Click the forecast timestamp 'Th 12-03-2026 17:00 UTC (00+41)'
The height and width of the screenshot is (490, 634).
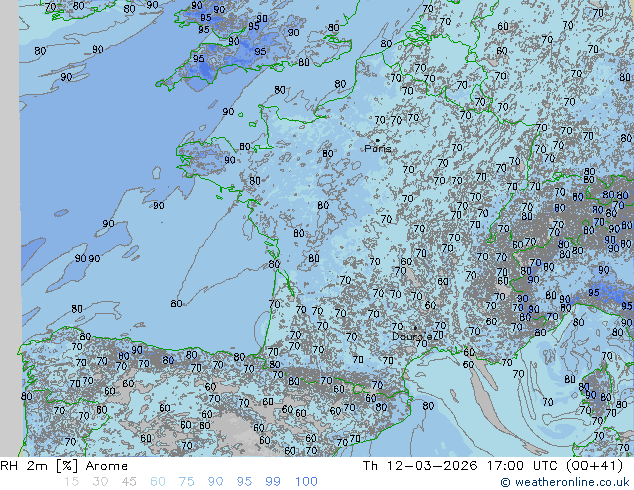tap(493, 466)
